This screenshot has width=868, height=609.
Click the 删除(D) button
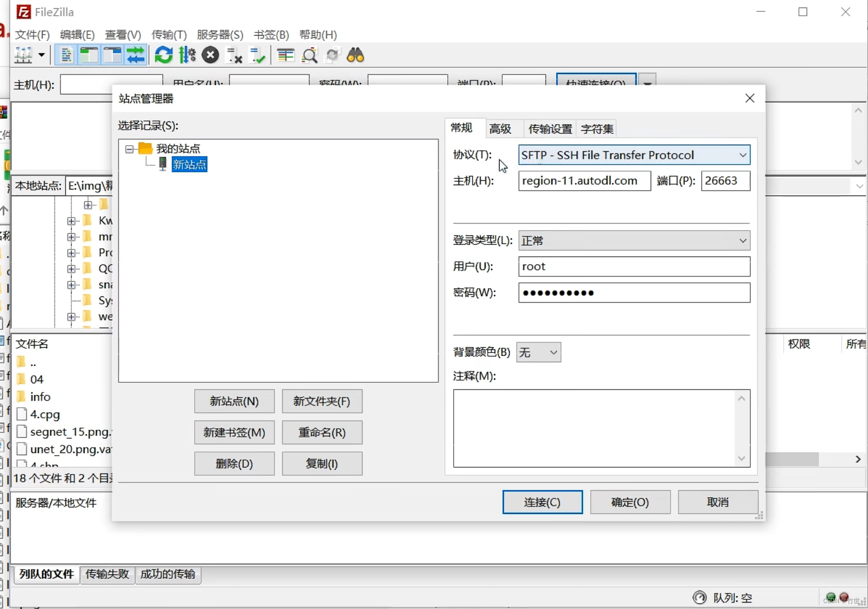point(234,464)
